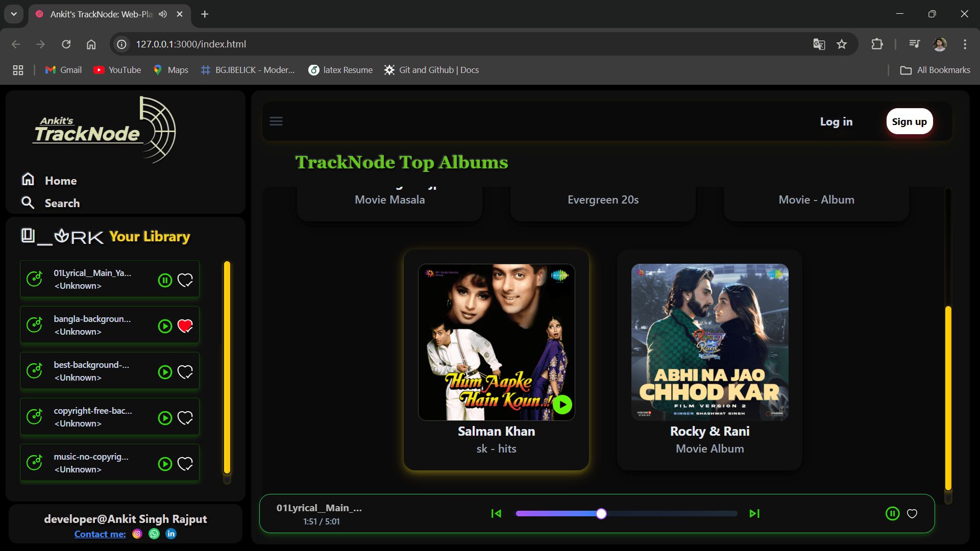980x551 pixels.
Task: Open the Movie Masala album card
Action: [x=389, y=203]
